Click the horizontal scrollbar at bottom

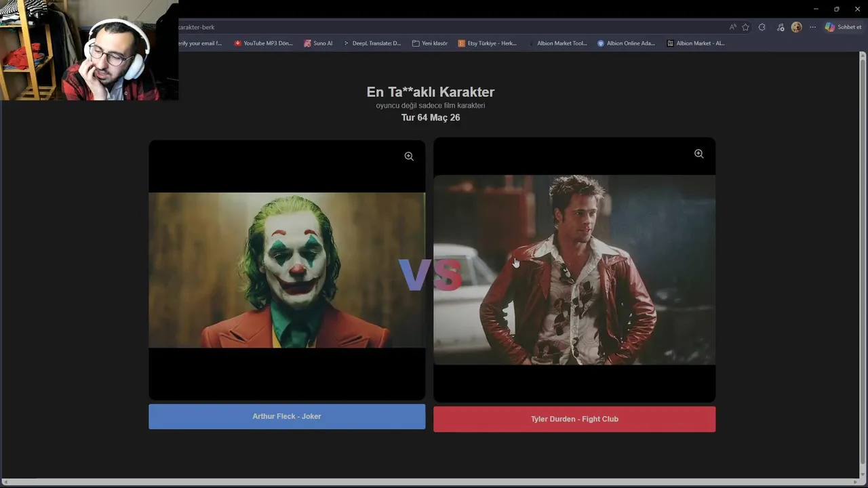pos(430,482)
